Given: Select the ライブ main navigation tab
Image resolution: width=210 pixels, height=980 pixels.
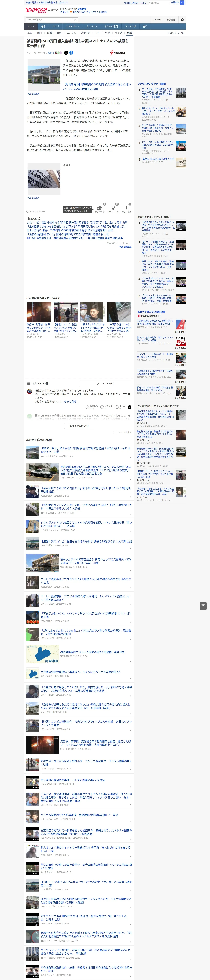Looking at the screenshot, I should (x=56, y=27).
